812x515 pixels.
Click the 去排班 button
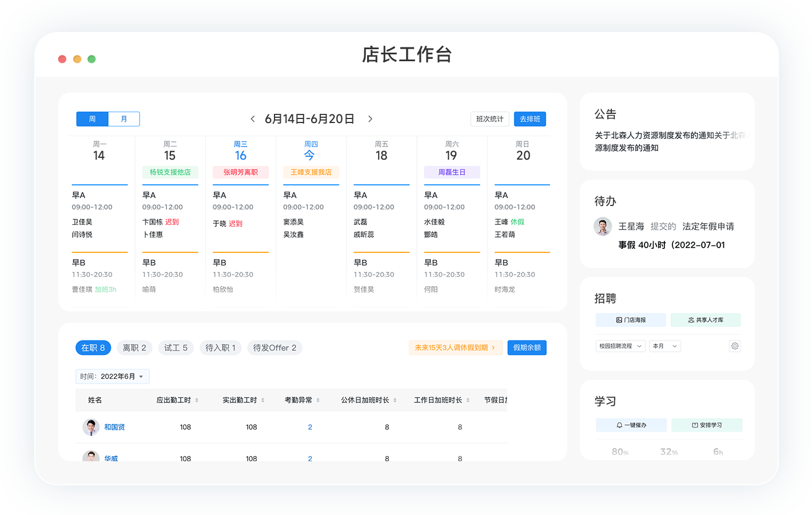pos(530,119)
